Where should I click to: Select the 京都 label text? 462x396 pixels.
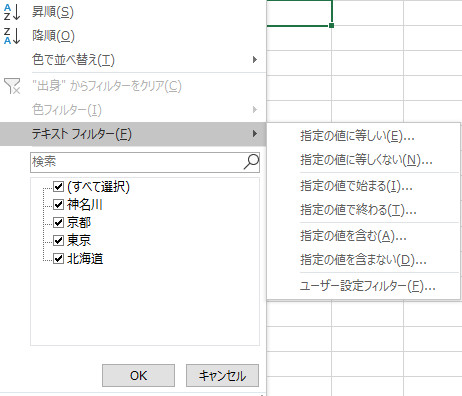(x=79, y=222)
